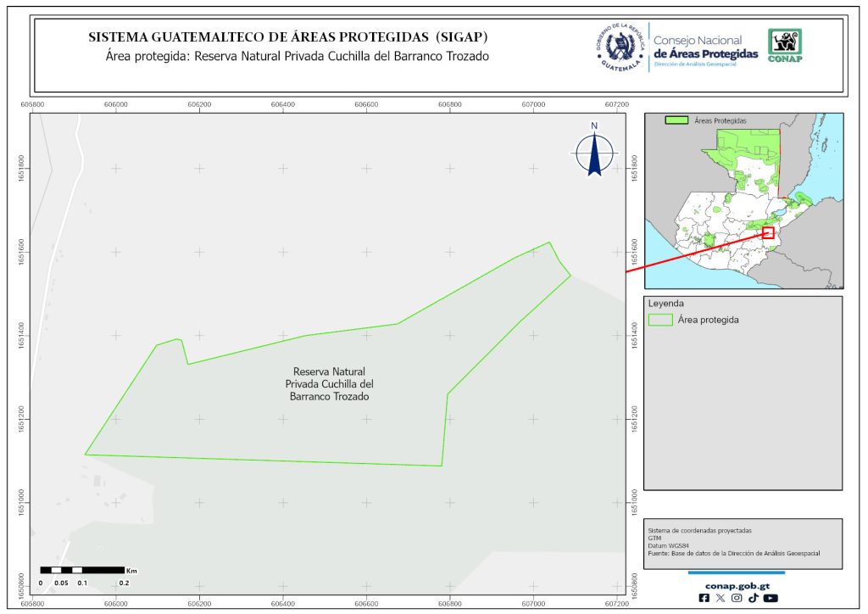Select the green CONAP jaguar logo

[784, 46]
